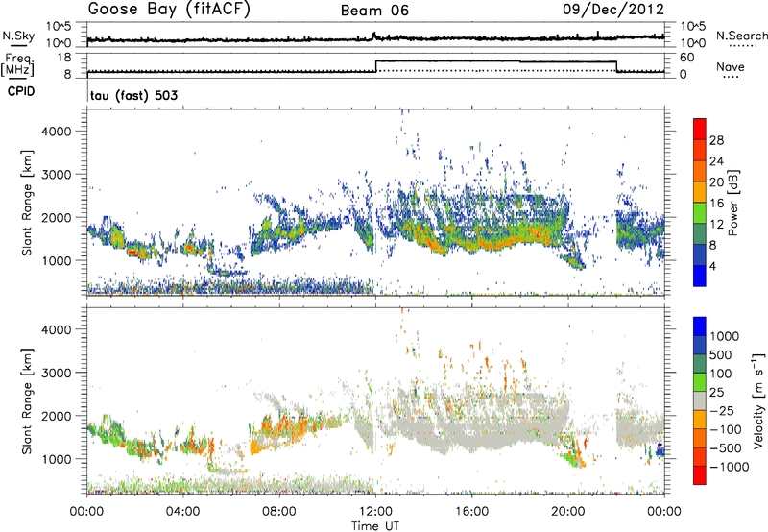This screenshot has width=768, height=532.
Task: Click the '20:00' time tick label
Action: tap(568, 512)
